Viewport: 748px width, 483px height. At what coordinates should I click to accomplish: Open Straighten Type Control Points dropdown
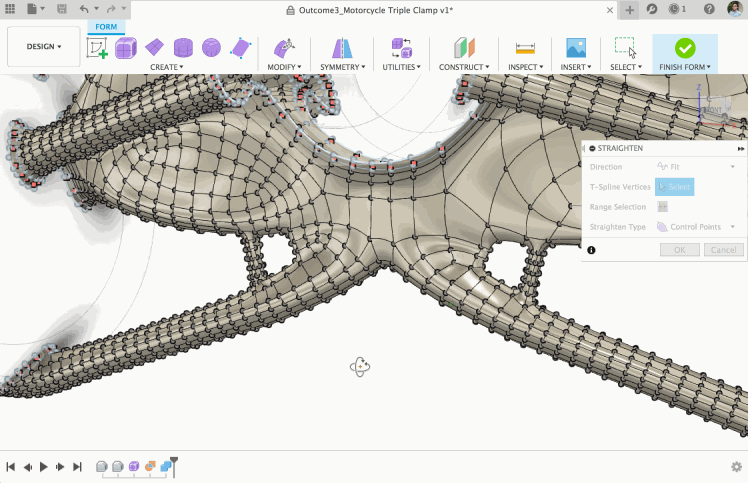pyautogui.click(x=696, y=227)
